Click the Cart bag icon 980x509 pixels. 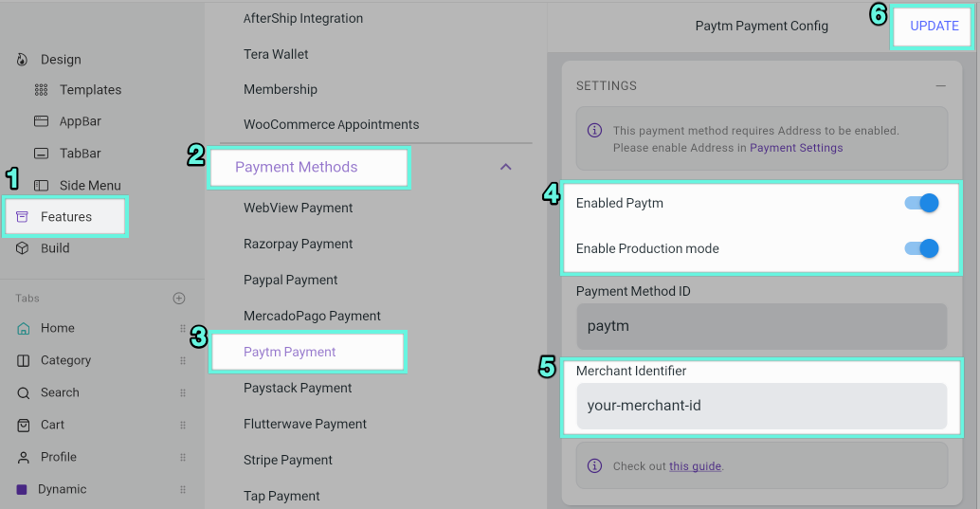click(x=23, y=426)
